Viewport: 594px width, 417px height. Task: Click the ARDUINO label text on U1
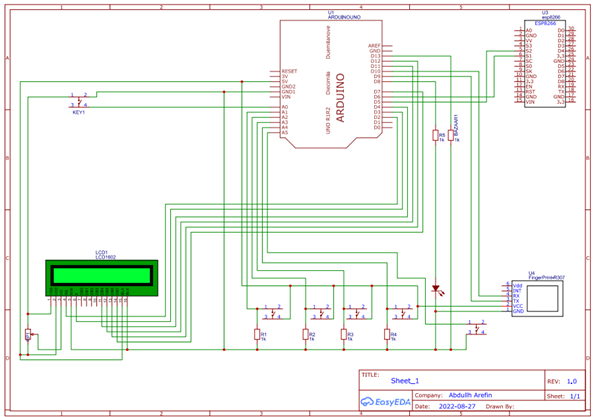point(340,98)
